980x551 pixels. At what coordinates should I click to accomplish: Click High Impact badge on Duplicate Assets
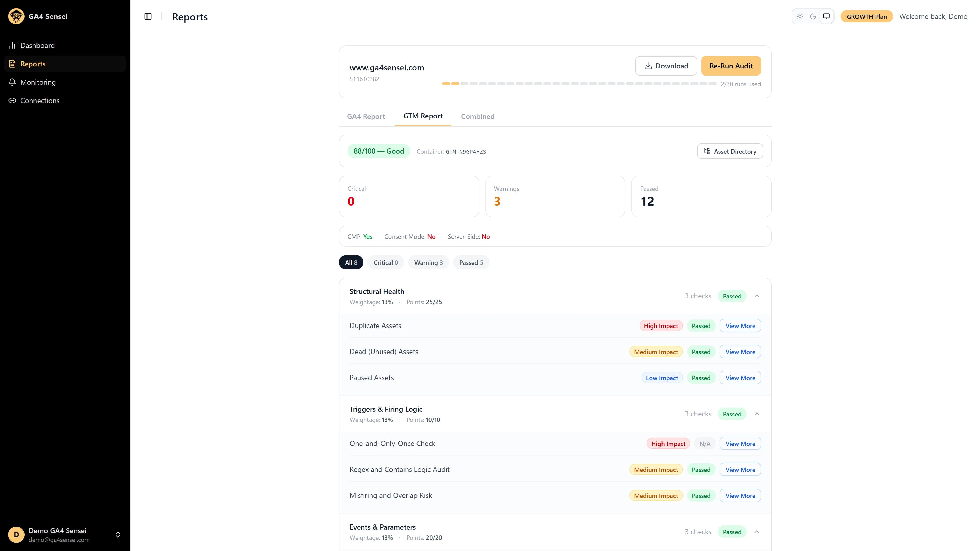click(x=661, y=325)
